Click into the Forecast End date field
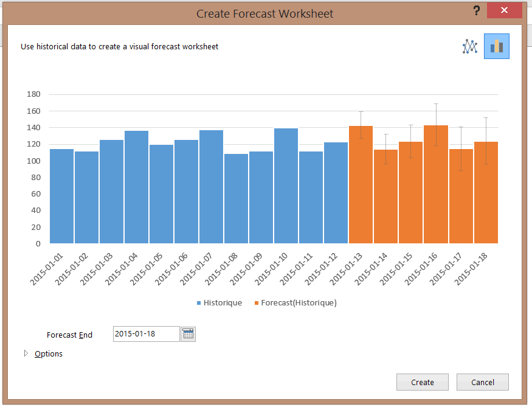Image resolution: width=532 pixels, height=407 pixels. (x=146, y=333)
